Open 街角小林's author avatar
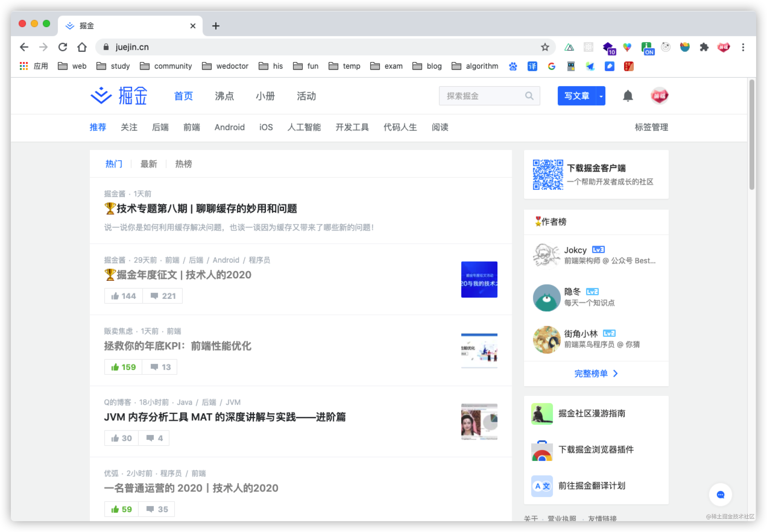 547,339
